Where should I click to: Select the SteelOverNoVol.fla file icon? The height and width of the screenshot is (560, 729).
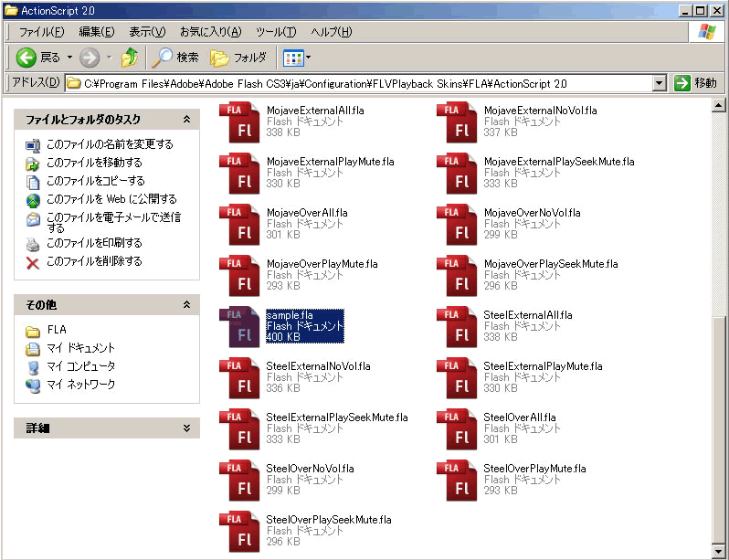point(239,481)
